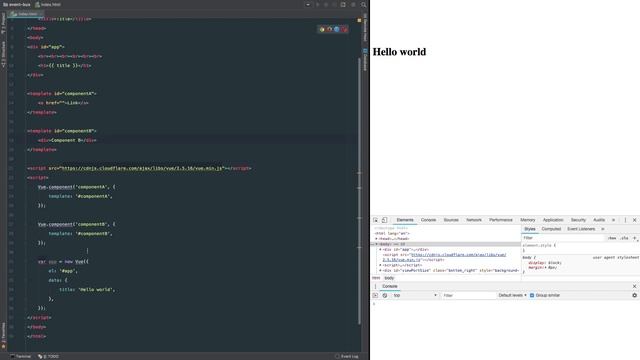Switch to the Memory tab in DevTools
This screenshot has width=640, height=360.
point(528,220)
